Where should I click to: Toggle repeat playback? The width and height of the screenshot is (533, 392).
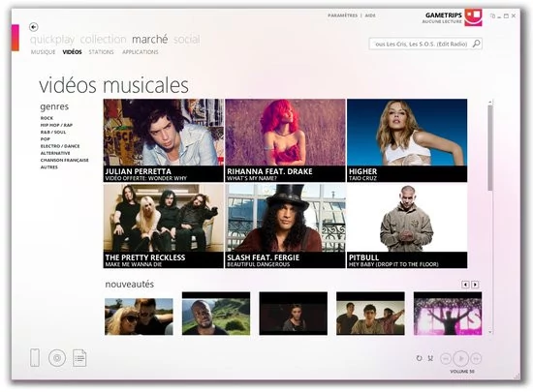coord(419,358)
